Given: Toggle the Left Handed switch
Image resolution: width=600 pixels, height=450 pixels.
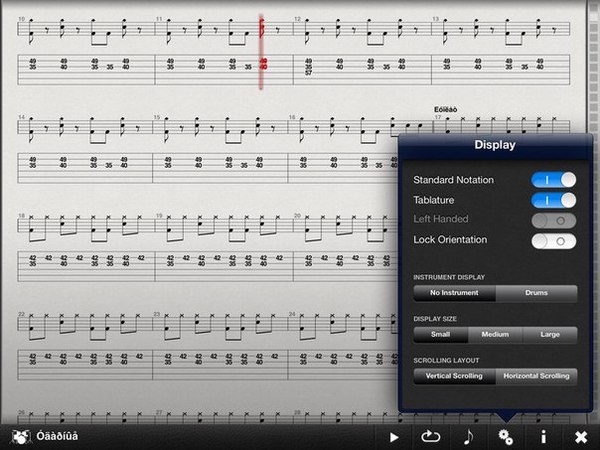Looking at the screenshot, I should coord(553,221).
